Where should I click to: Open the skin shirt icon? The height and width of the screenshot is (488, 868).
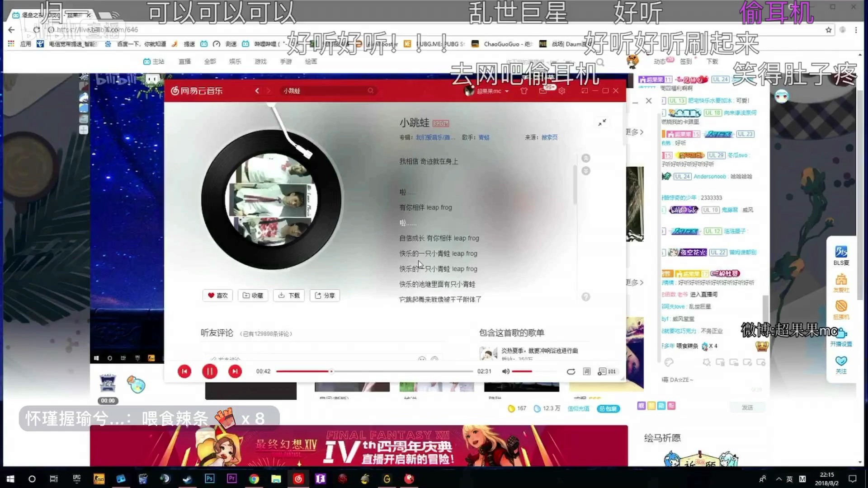tap(524, 91)
